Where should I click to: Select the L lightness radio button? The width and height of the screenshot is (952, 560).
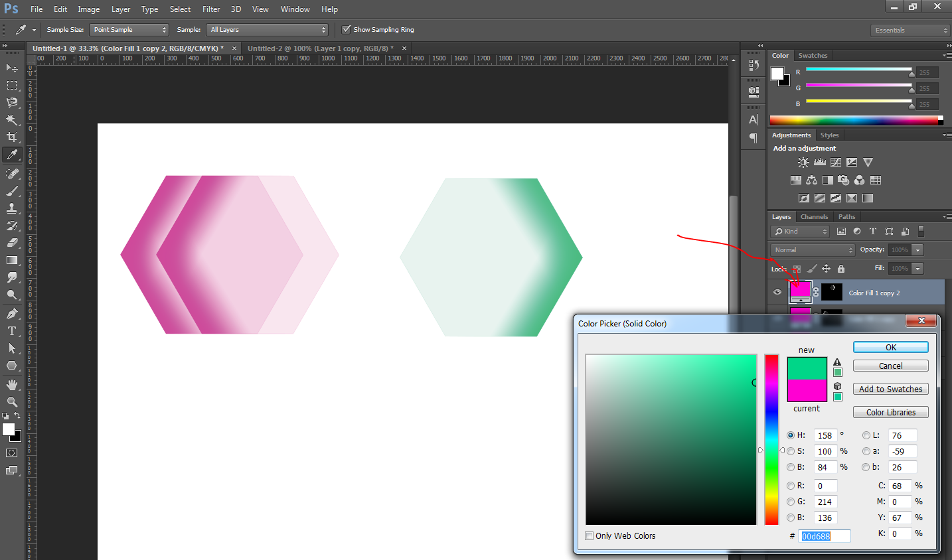click(x=866, y=435)
